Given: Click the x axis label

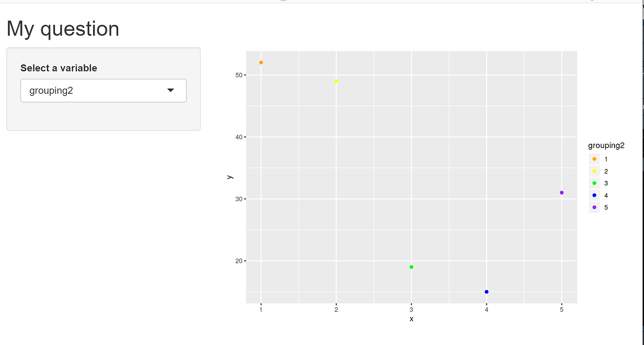Looking at the screenshot, I should [411, 319].
